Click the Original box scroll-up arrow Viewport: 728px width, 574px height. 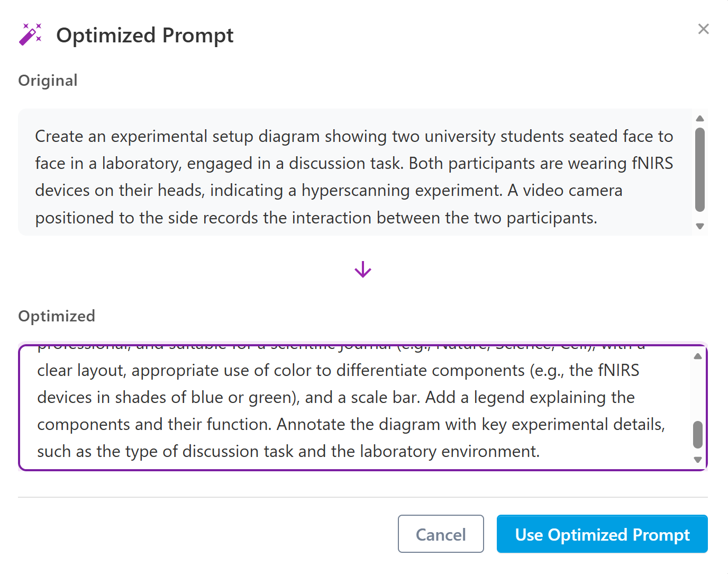(x=700, y=119)
